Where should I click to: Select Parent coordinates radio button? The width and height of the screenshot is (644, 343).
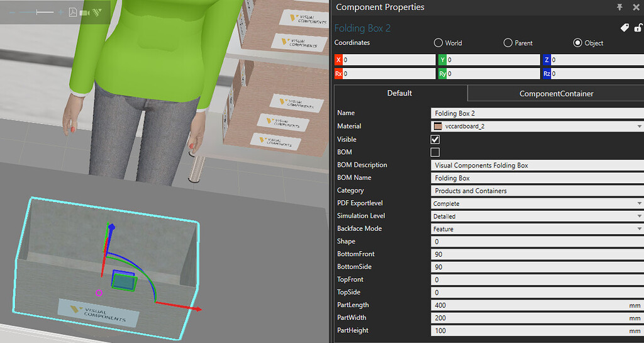pyautogui.click(x=508, y=43)
